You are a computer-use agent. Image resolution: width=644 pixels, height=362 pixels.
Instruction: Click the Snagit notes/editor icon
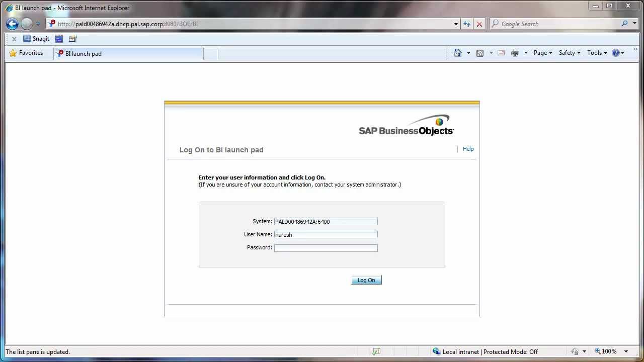72,39
